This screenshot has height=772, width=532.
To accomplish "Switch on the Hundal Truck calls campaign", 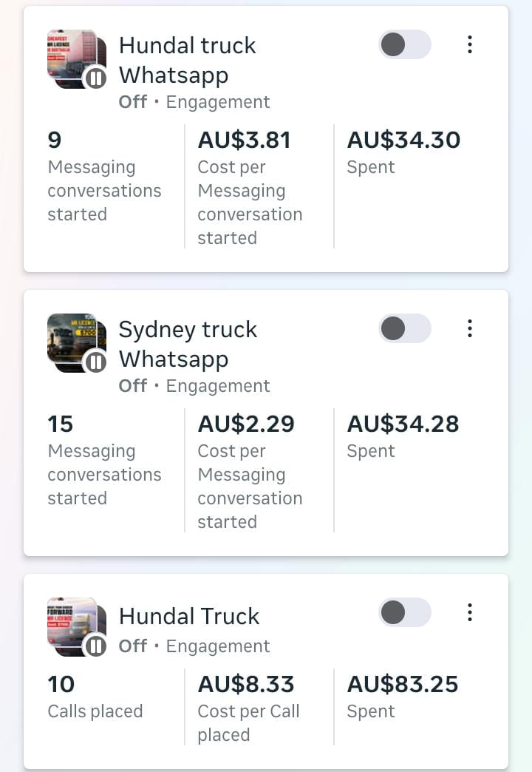I will click(404, 612).
